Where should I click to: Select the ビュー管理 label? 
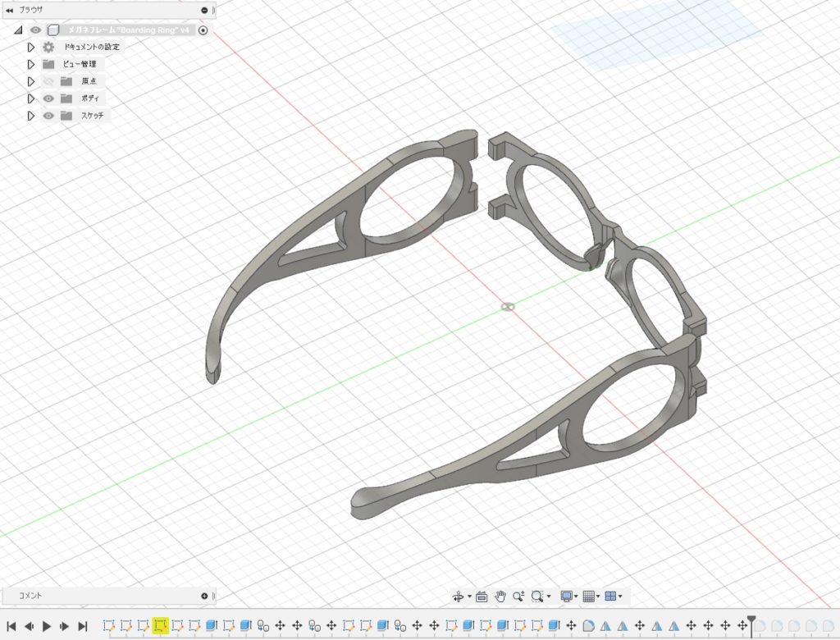click(80, 64)
